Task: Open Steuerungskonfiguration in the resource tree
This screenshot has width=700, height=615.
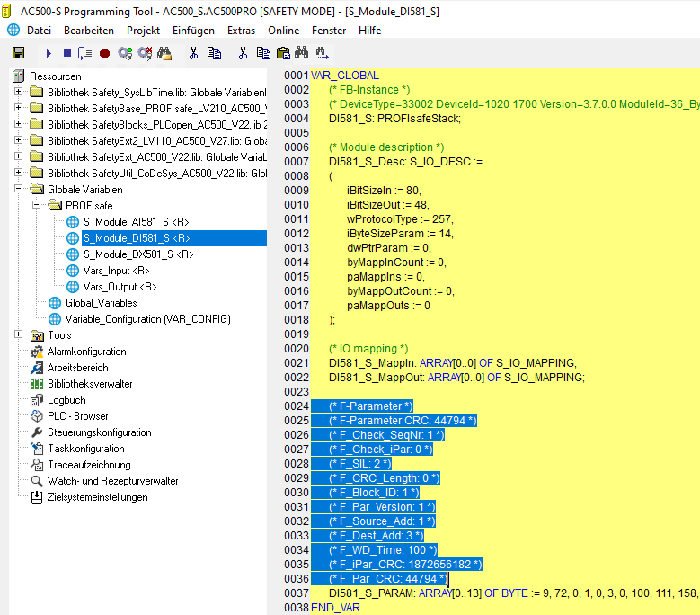Action: tap(99, 432)
